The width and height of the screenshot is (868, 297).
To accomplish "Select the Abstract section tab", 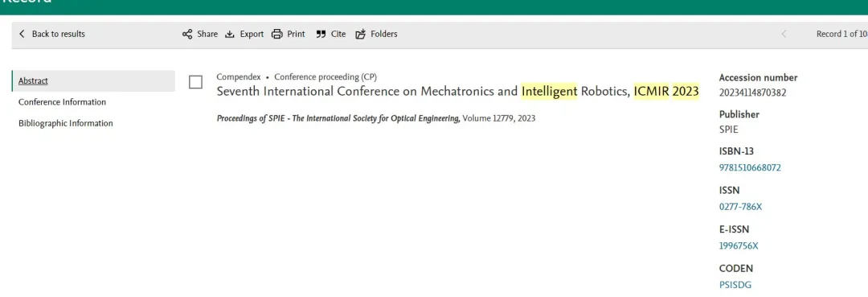I will 93,81.
